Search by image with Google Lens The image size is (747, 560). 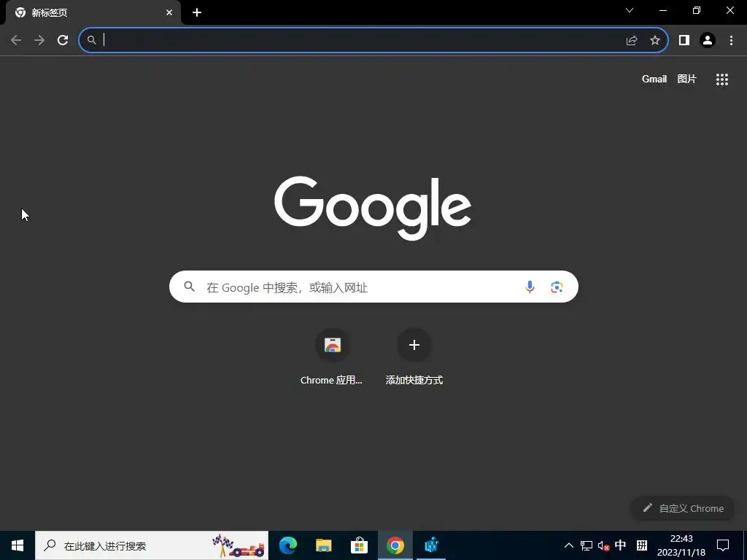click(x=557, y=287)
